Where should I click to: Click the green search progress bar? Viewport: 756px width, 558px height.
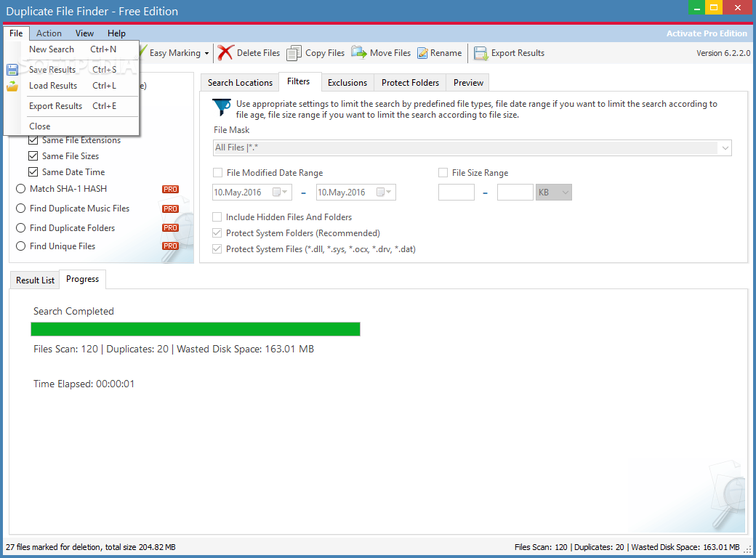[196, 329]
